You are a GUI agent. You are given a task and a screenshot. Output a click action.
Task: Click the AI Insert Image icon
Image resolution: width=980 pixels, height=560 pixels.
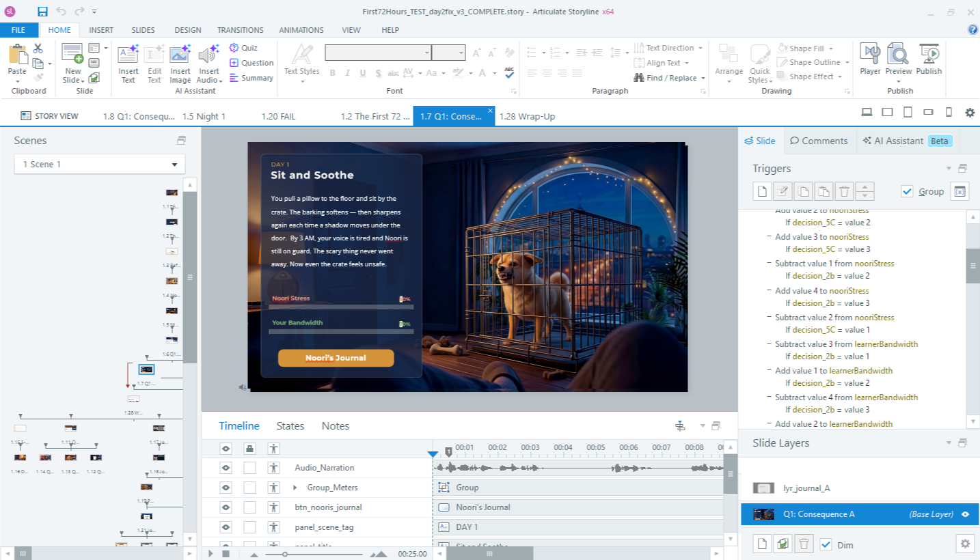(180, 54)
